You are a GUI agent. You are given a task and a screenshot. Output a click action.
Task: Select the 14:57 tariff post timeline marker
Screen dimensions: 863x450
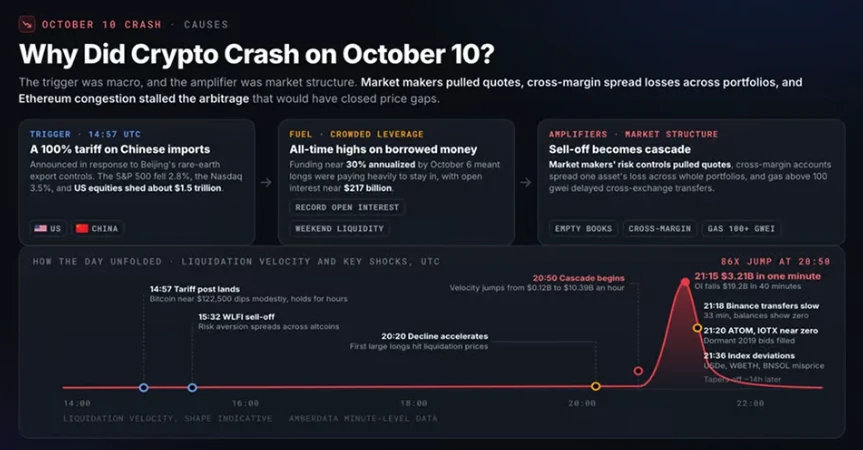tap(144, 388)
